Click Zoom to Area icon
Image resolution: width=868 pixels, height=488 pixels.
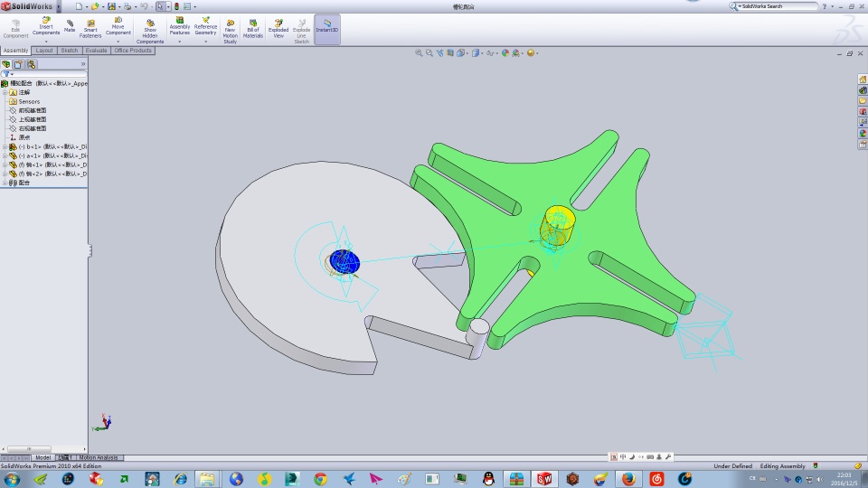click(x=429, y=53)
